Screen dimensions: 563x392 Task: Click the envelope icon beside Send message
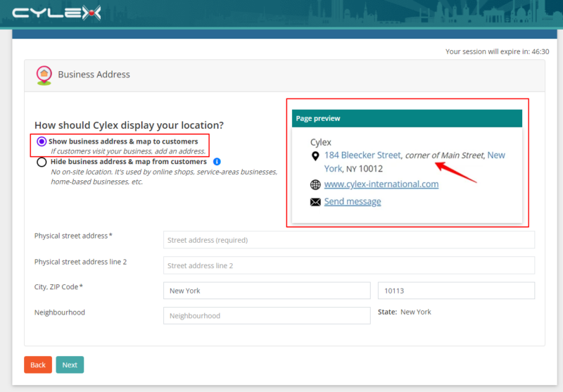pyautogui.click(x=315, y=202)
